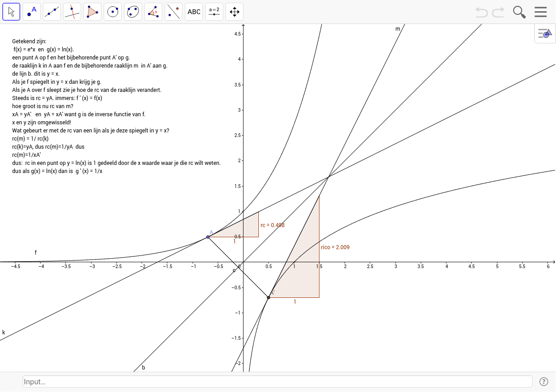Click the label k of the tangent line
This screenshot has height=392, width=556.
pos(4,333)
